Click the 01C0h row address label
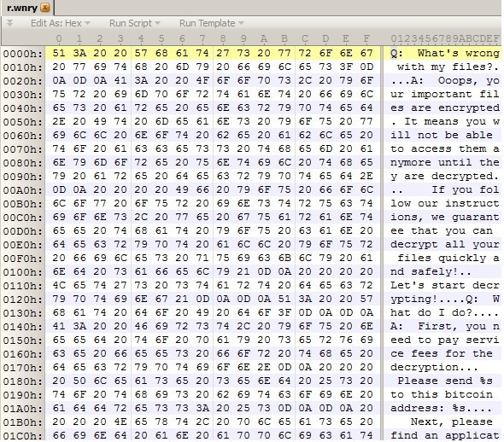Viewport: 504px width, 442px height. (x=22, y=436)
